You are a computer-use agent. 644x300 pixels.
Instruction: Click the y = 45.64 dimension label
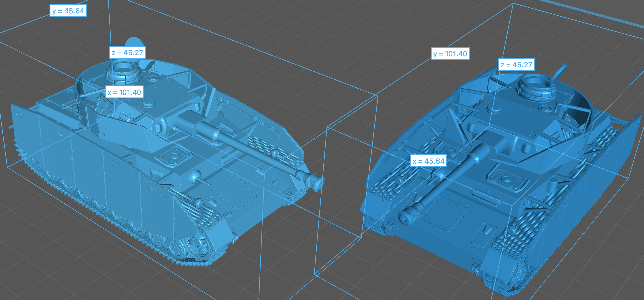pos(68,11)
